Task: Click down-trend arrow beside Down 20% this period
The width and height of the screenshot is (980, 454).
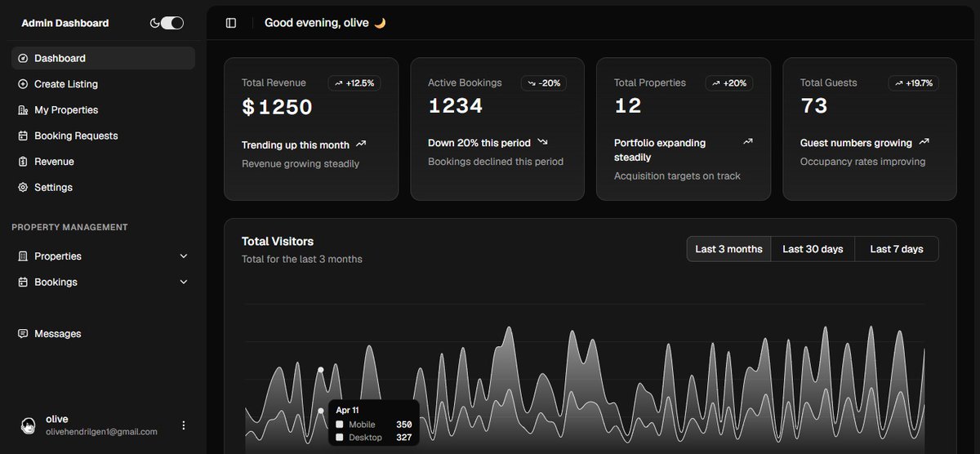Action: click(x=542, y=142)
